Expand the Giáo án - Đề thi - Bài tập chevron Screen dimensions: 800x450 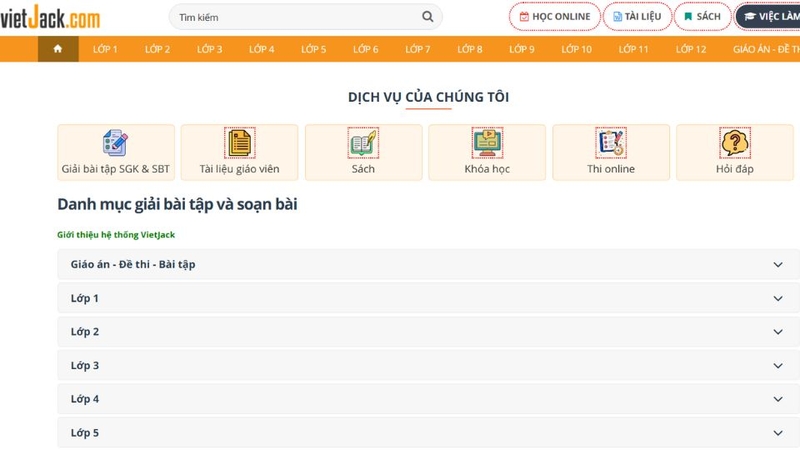pos(778,265)
